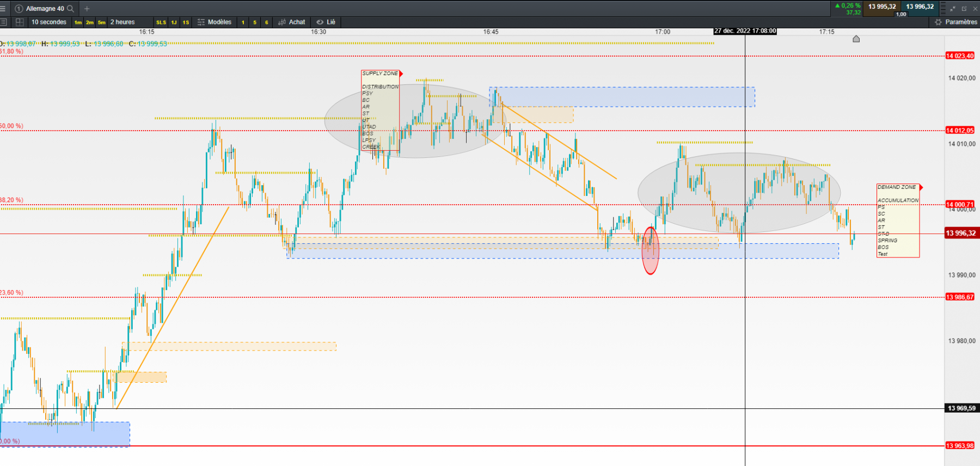The width and height of the screenshot is (980, 466).
Task: Open the Paramètres settings gear
Action: (956, 22)
